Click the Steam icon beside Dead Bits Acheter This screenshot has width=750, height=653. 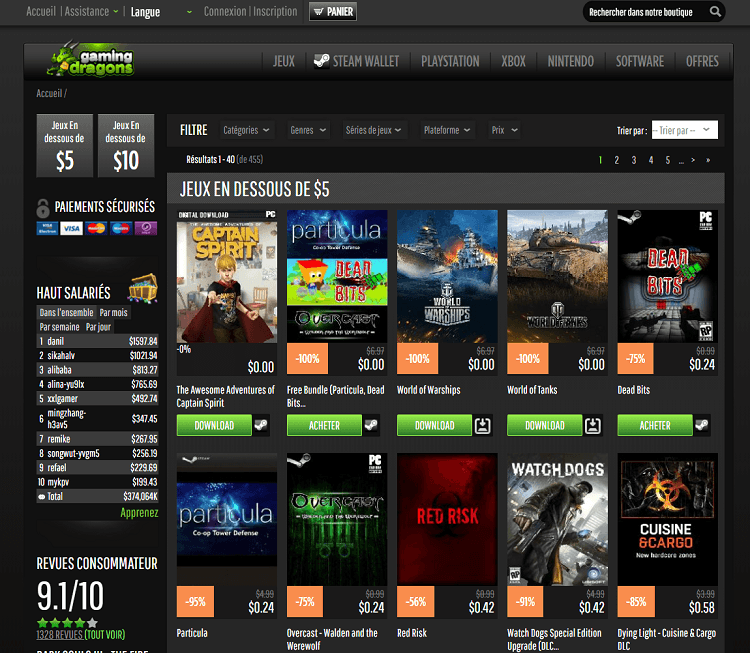pos(702,425)
